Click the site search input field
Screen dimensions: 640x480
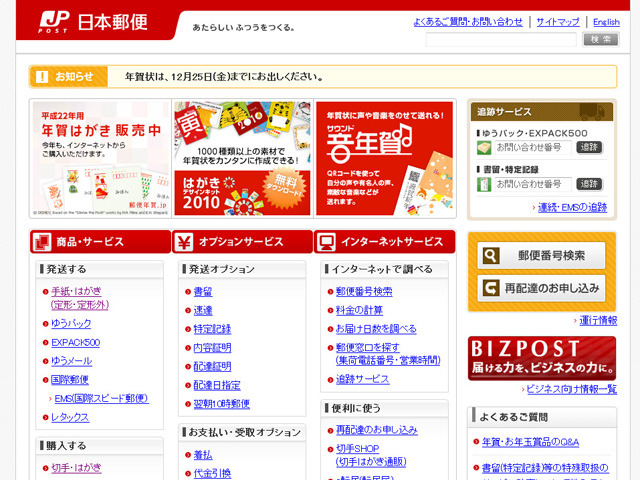pyautogui.click(x=501, y=40)
